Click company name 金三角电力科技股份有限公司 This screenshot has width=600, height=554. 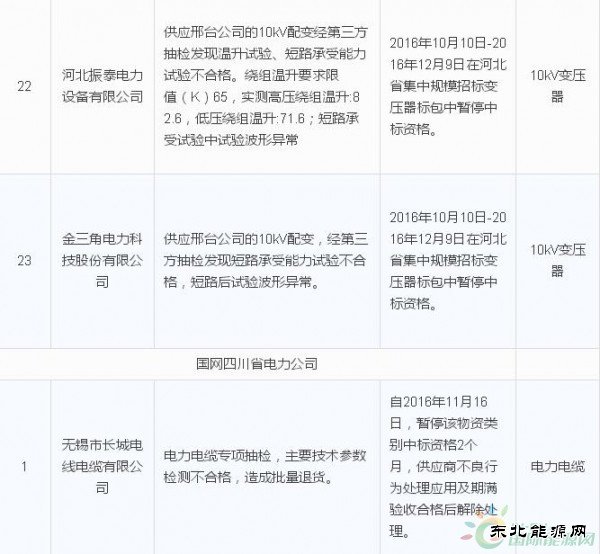101,261
